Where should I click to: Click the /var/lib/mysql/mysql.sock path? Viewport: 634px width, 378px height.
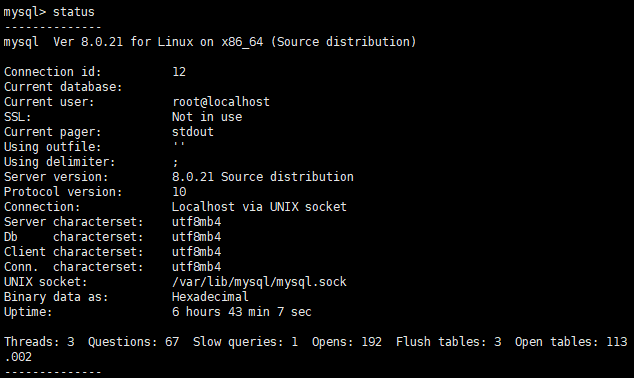pos(259,282)
